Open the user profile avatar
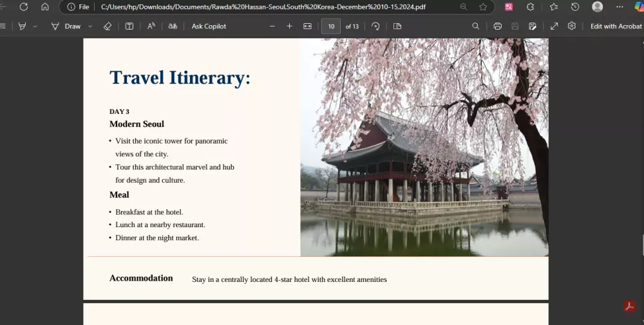The height and width of the screenshot is (325, 644). coord(597,6)
